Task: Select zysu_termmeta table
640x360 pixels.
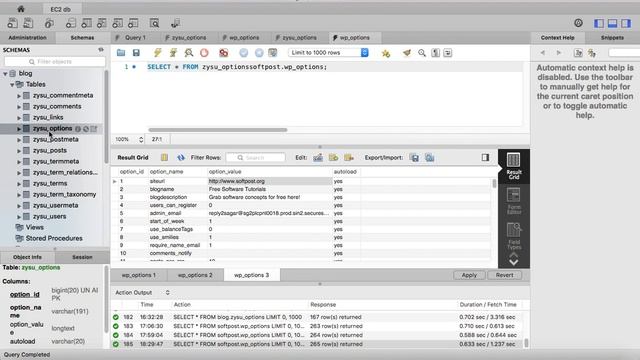Action: 56,162
